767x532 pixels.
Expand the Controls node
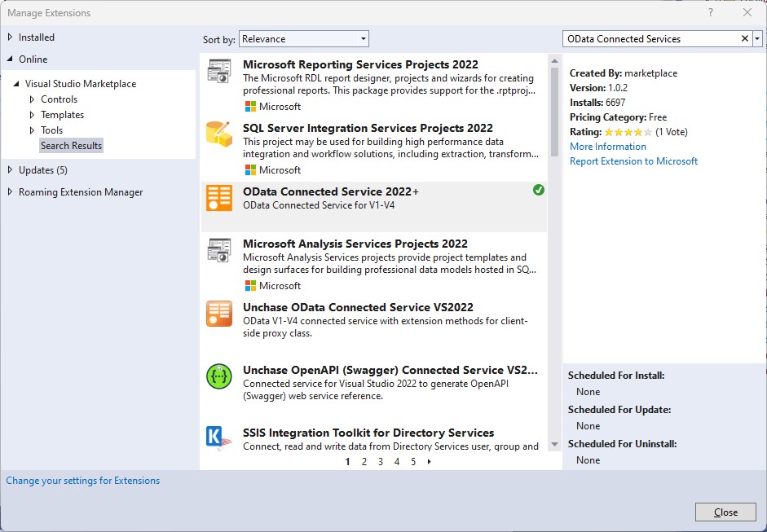click(32, 99)
